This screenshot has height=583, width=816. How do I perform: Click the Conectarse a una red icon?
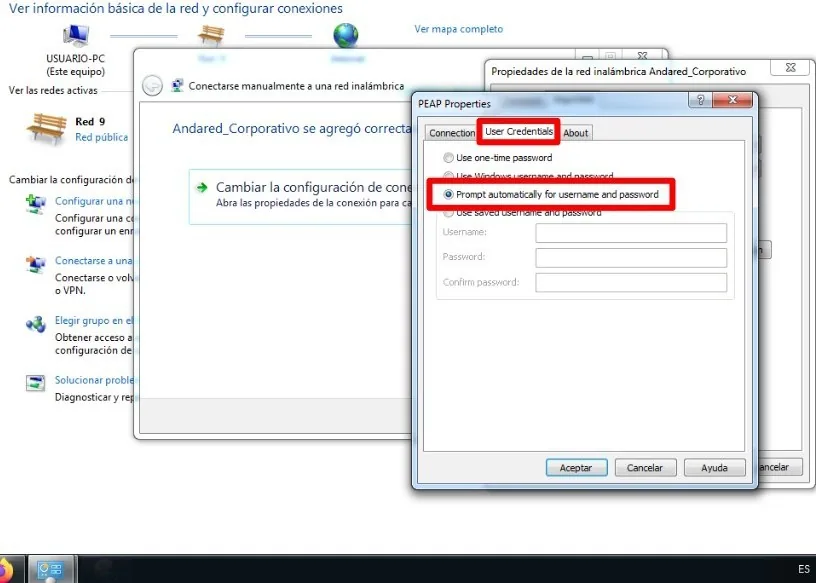tap(36, 264)
